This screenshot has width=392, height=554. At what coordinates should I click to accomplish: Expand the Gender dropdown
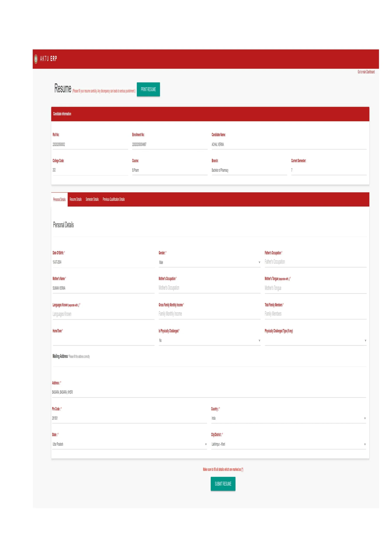tap(209, 262)
